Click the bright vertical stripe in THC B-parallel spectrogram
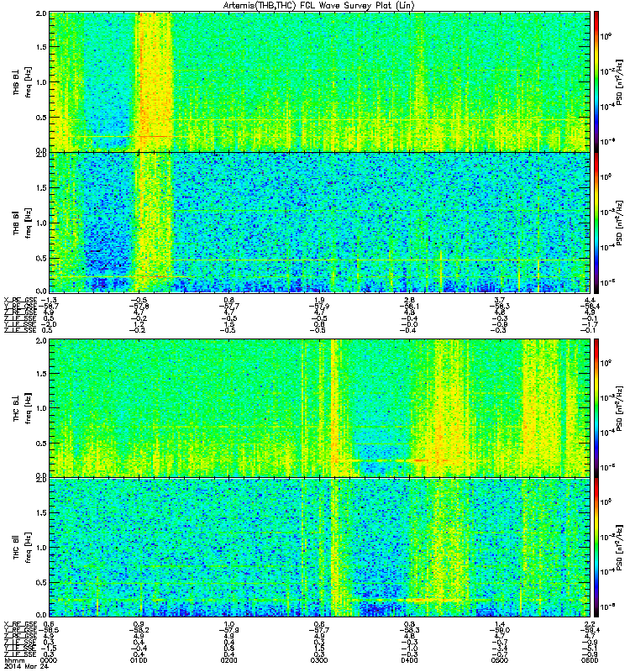The height and width of the screenshot is (672, 630). (333, 548)
